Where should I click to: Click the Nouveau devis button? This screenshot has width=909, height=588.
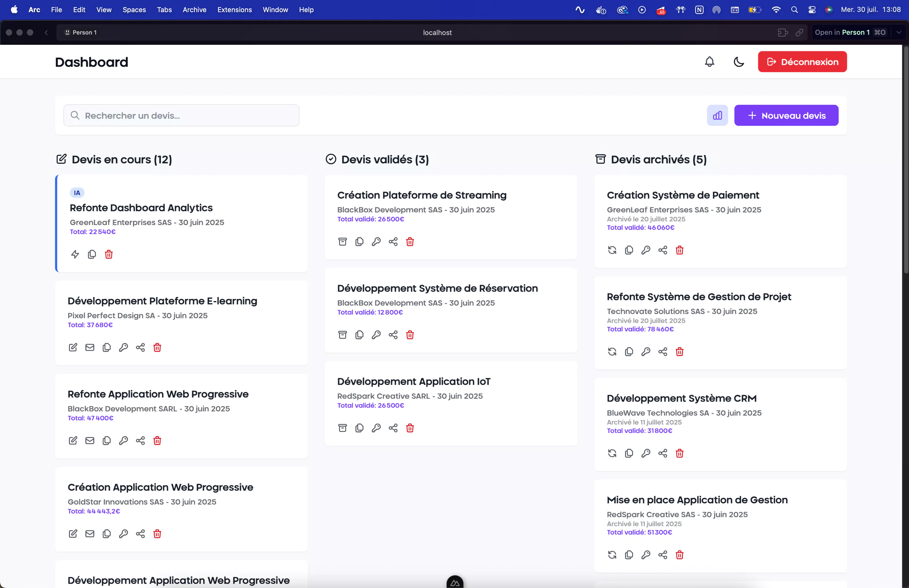click(786, 115)
